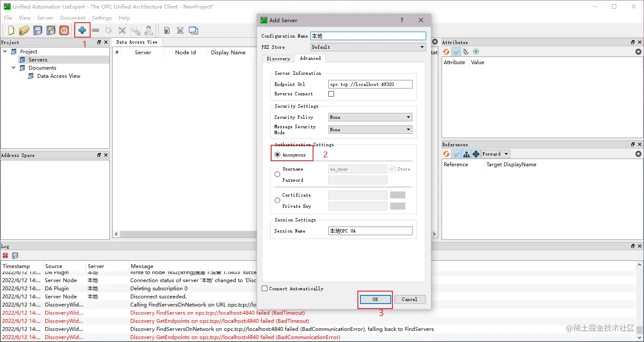
Task: Open the Security Policy dropdown
Action: click(x=370, y=117)
